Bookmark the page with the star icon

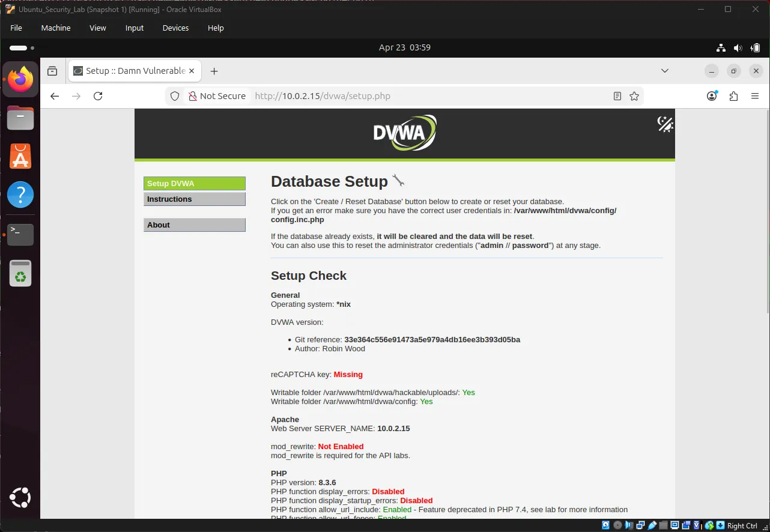point(634,95)
